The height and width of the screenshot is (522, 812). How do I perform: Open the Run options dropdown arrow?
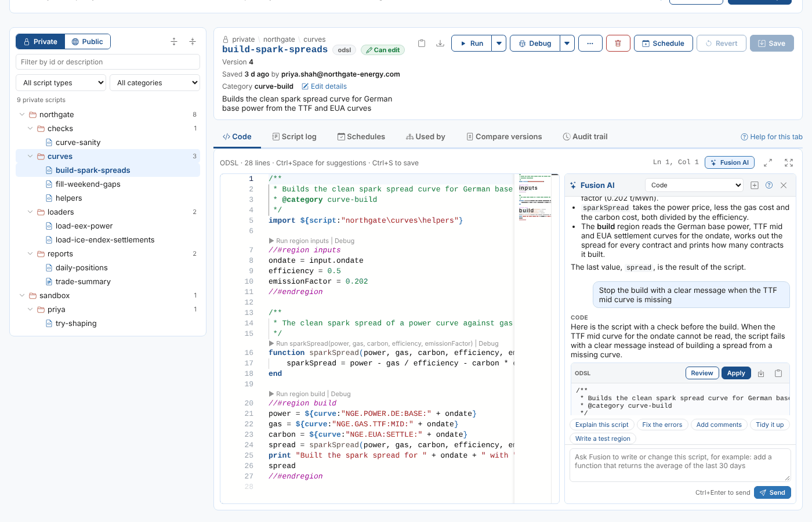coord(499,43)
